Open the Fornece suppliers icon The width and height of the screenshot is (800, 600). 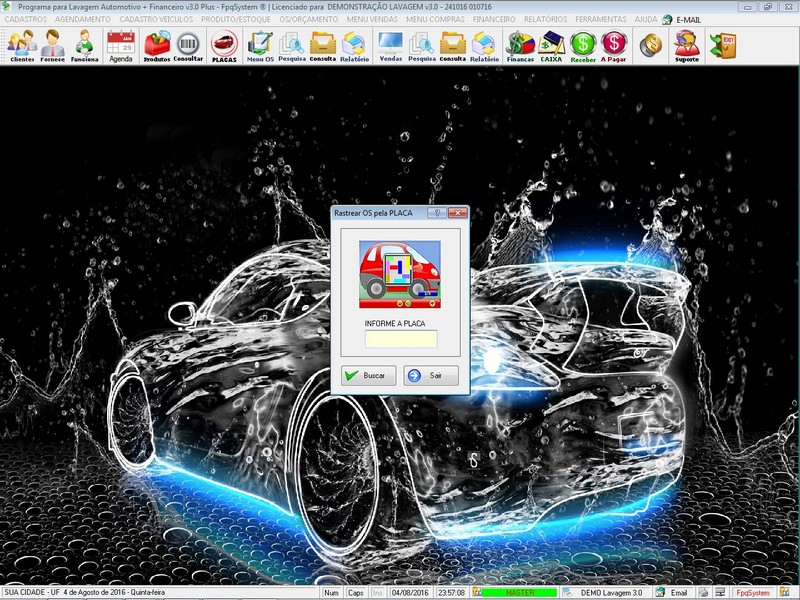[53, 46]
